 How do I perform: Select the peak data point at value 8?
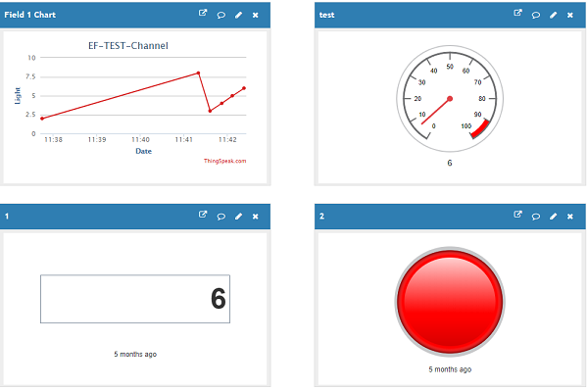[198, 73]
